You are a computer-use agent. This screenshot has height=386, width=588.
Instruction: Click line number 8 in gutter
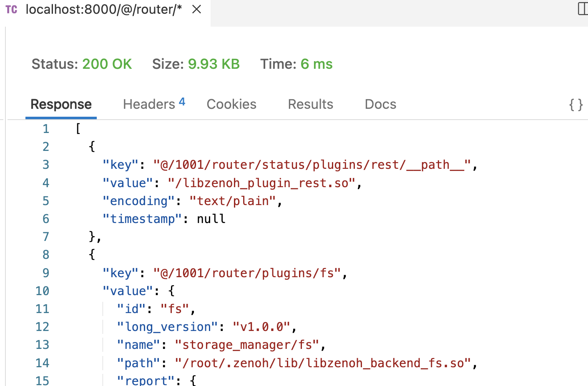(x=46, y=255)
